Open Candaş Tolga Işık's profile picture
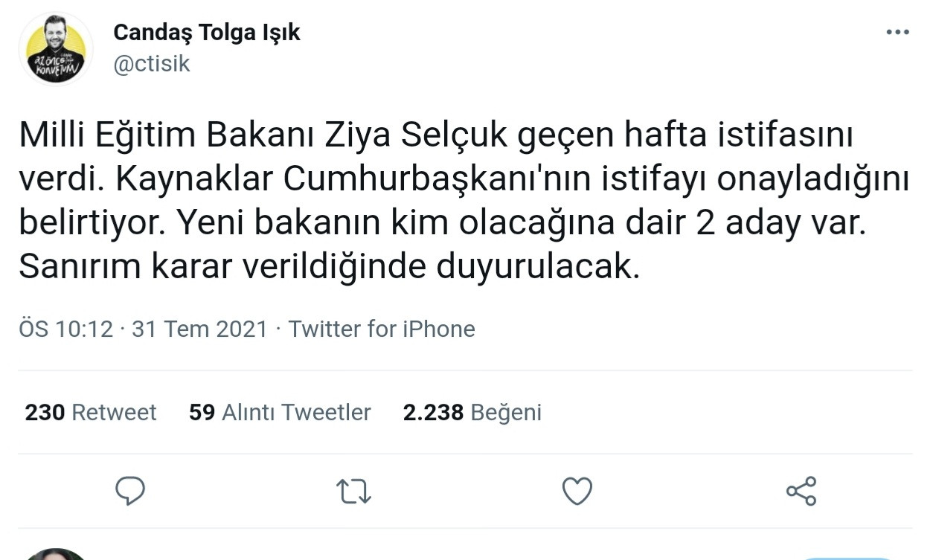Viewport: 936px width, 560px height. [x=56, y=47]
